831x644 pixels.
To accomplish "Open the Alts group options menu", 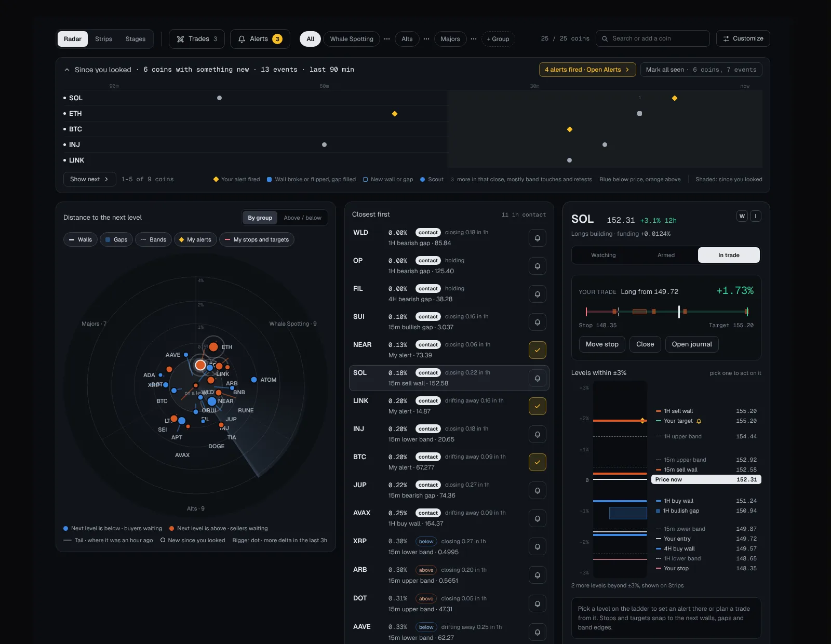I will coord(426,39).
